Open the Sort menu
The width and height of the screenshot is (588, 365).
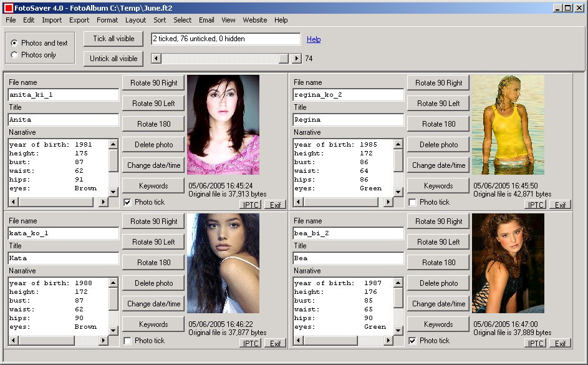[x=160, y=20]
